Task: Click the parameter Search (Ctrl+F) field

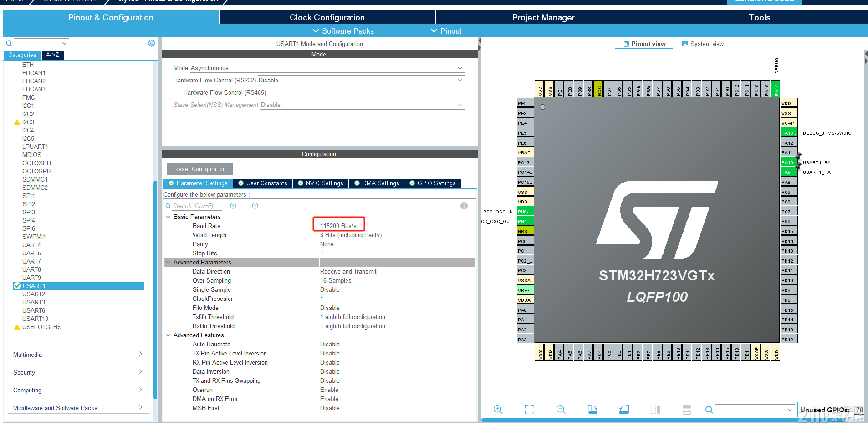Action: click(x=196, y=206)
